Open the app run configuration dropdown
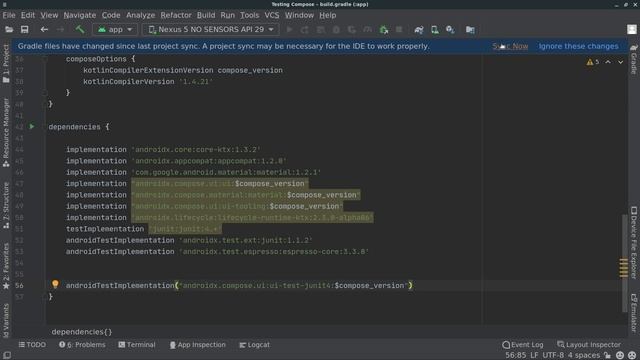 point(115,29)
